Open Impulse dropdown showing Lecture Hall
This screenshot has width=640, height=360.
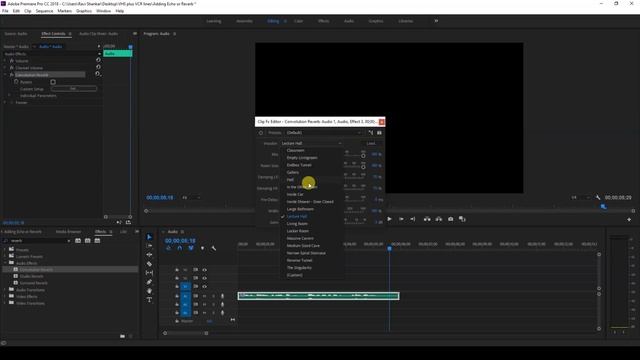tap(311, 144)
